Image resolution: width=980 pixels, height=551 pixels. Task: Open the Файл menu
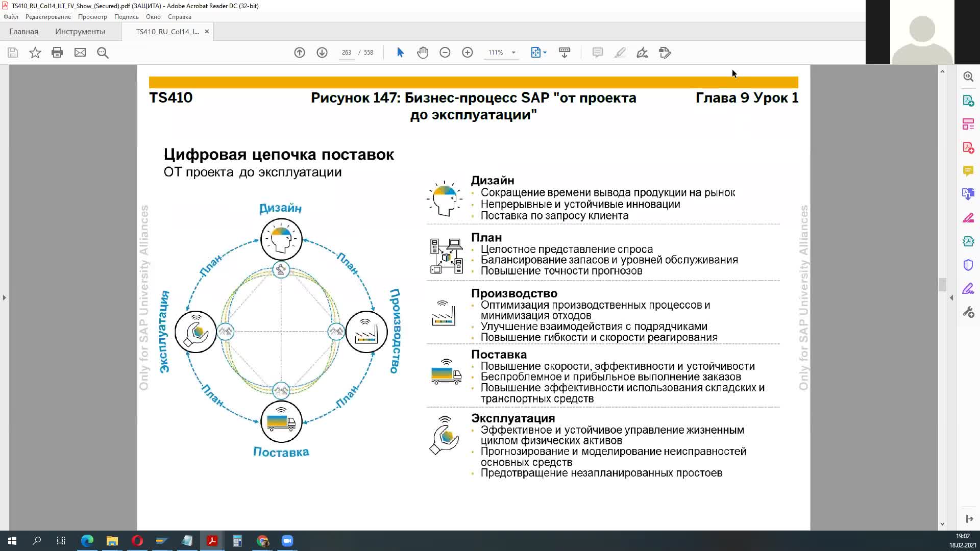coord(11,17)
